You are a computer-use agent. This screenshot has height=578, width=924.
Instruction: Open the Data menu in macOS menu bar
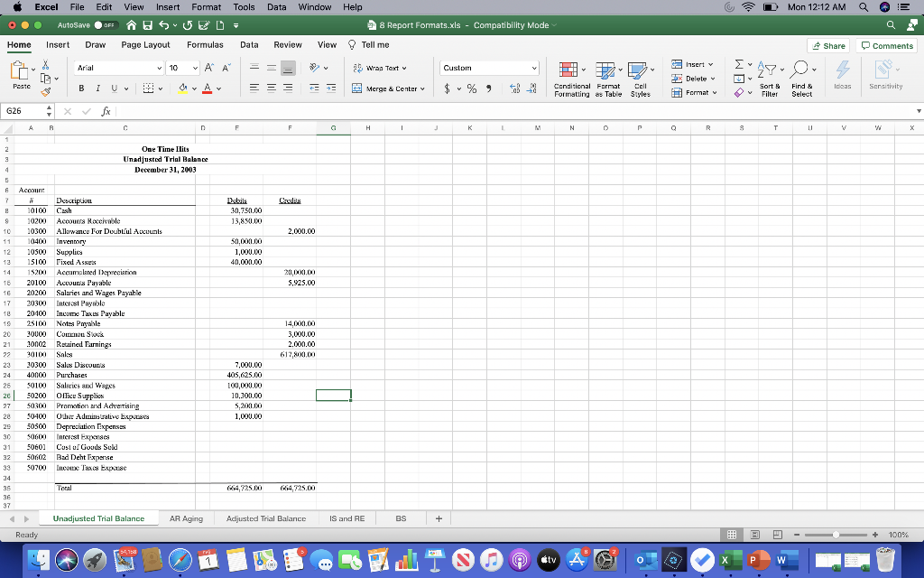276,7
